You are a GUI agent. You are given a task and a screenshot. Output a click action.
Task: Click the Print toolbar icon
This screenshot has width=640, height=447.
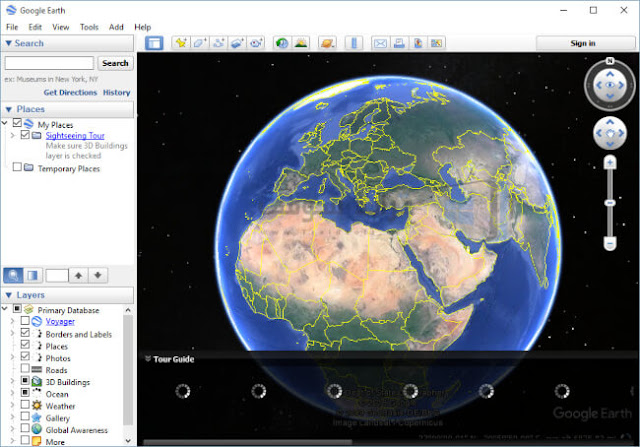pos(399,43)
